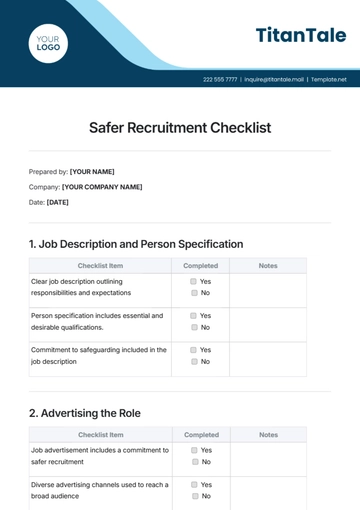Check Yes for clear job description row

[x=193, y=281]
